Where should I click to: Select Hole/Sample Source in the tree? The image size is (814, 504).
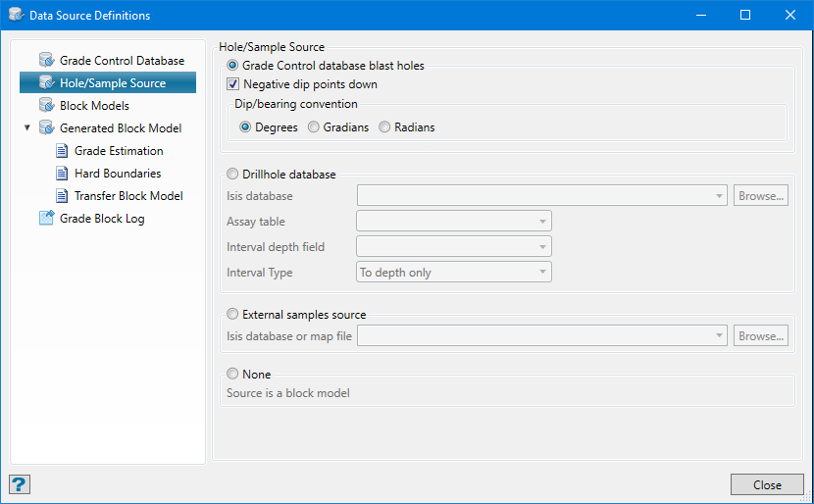tap(112, 83)
